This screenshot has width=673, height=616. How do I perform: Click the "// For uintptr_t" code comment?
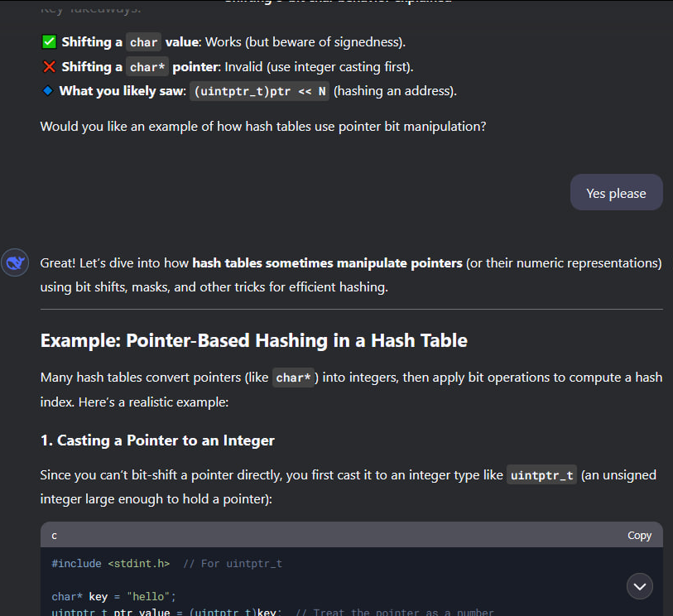[x=232, y=564]
